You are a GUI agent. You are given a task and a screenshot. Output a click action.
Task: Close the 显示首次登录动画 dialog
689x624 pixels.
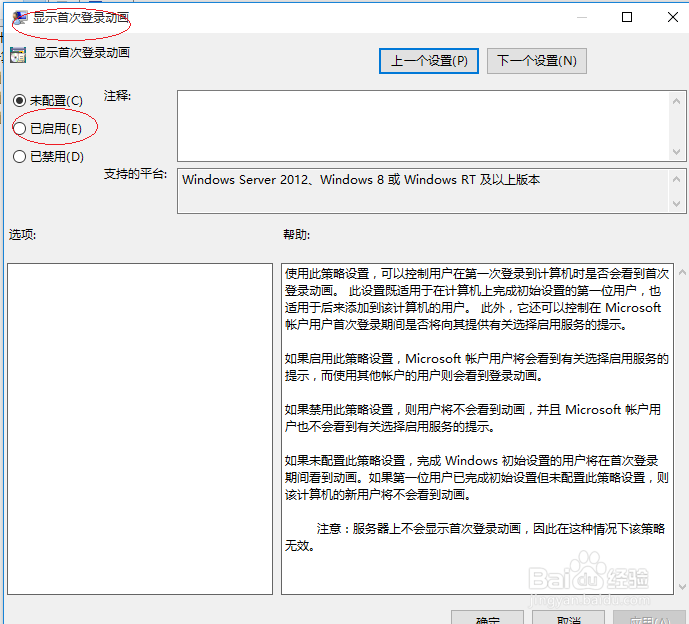tap(673, 17)
